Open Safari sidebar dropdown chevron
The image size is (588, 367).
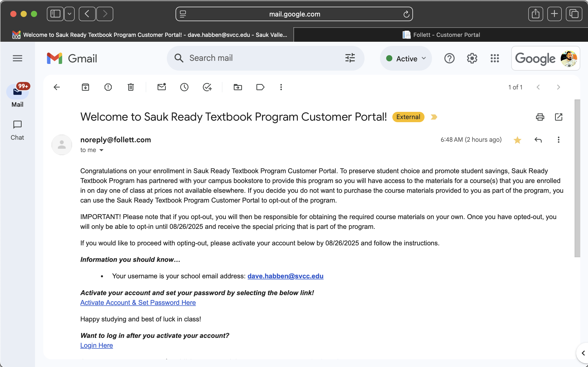coord(70,14)
